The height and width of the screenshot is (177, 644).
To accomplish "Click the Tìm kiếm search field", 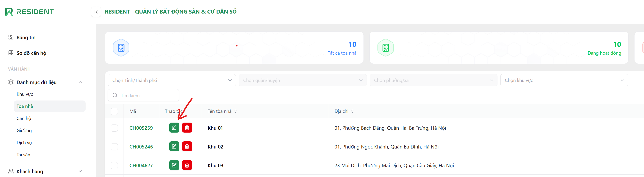I will point(147,95).
